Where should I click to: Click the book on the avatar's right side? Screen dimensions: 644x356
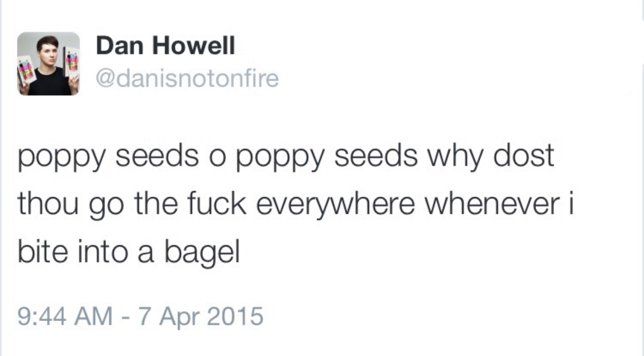(71, 61)
